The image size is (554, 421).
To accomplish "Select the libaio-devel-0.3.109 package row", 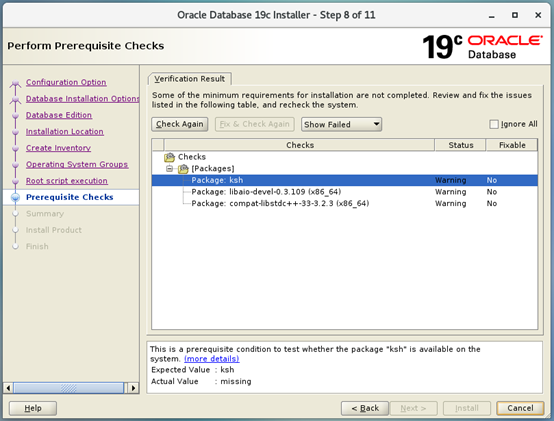I will point(345,192).
